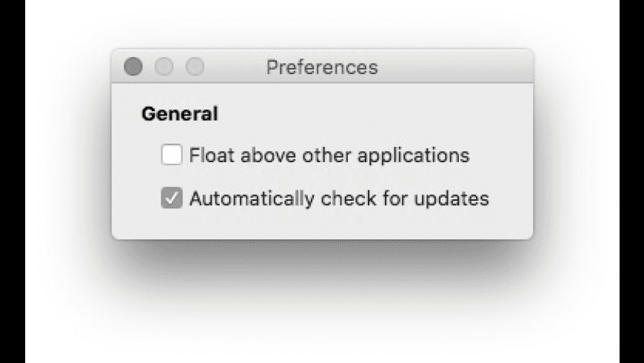Click the word 'Float' in first option
Viewport: 644px width, 363px height.
[209, 156]
